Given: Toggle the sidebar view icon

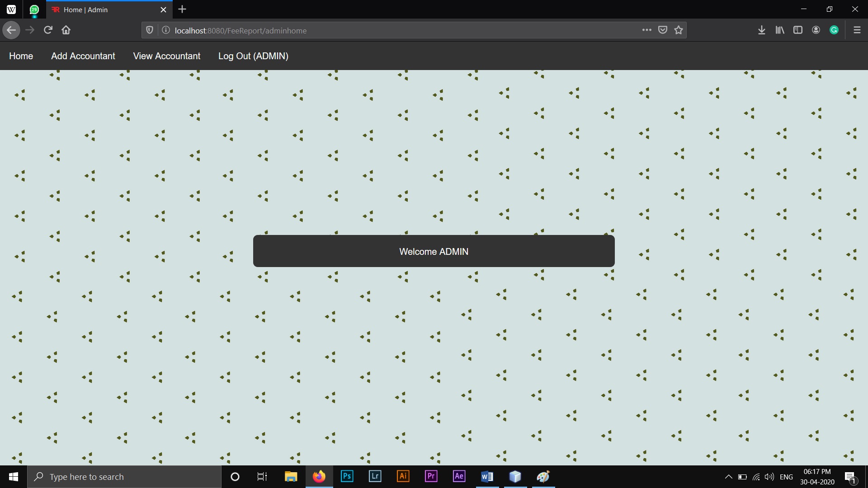Looking at the screenshot, I should coord(798,30).
